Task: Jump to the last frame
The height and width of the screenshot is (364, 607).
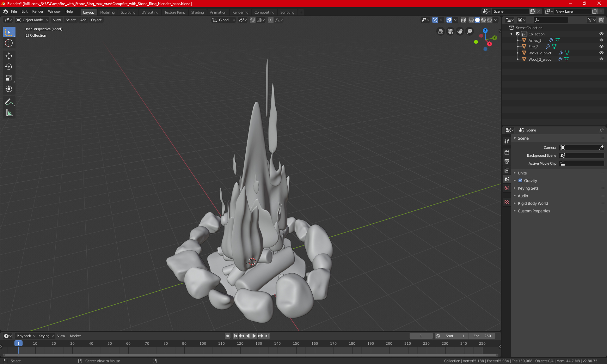Action: pyautogui.click(x=267, y=336)
